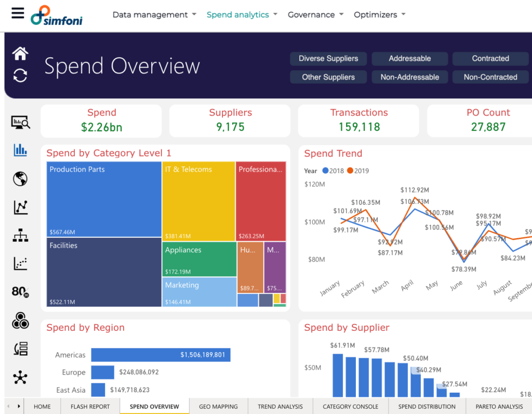Open the Governance dropdown menu
This screenshot has height=414, width=532.
tap(316, 15)
